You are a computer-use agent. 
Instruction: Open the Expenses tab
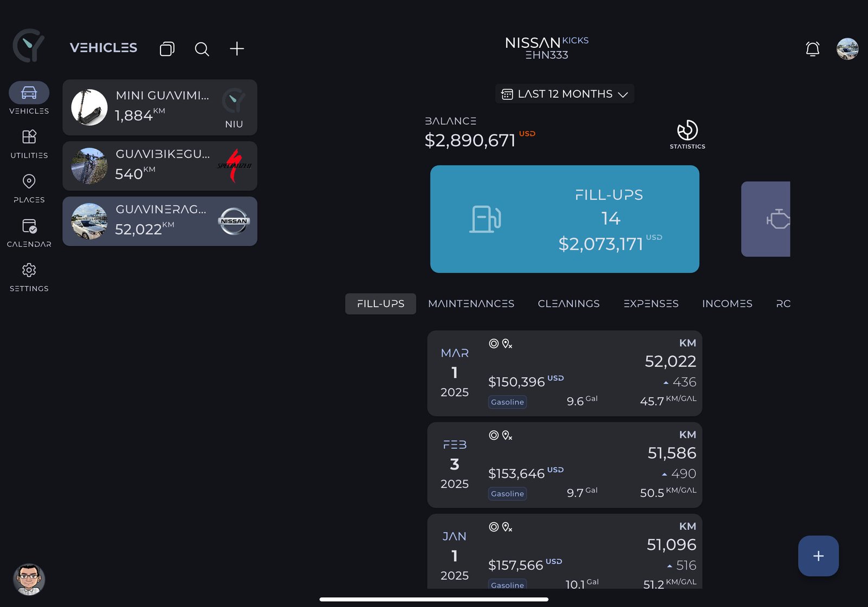tap(651, 303)
